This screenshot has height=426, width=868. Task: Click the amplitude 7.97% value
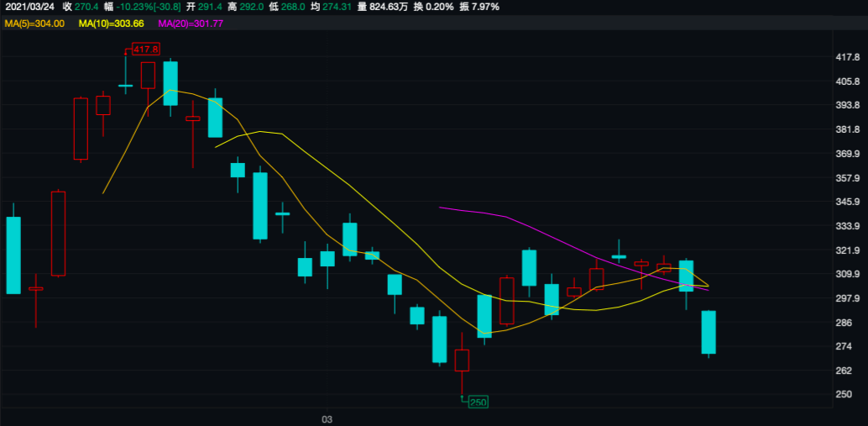point(484,7)
